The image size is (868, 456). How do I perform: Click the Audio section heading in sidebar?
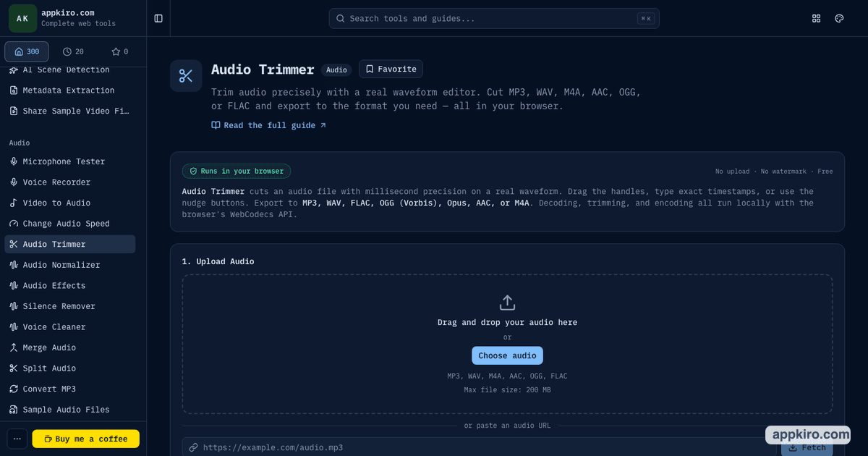[20, 143]
